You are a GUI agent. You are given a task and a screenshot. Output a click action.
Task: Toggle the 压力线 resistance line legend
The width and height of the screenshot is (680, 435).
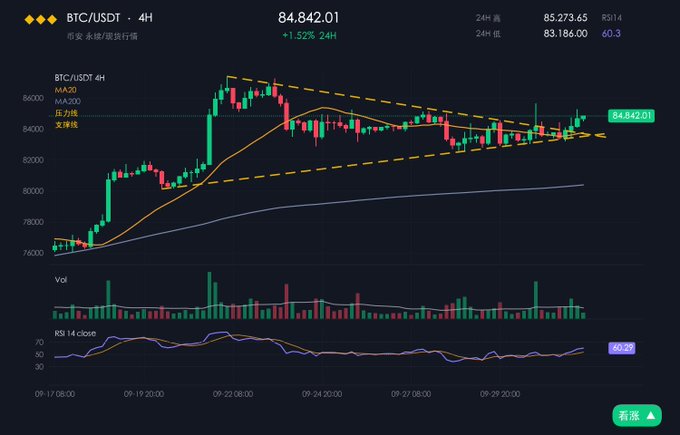click(x=66, y=113)
